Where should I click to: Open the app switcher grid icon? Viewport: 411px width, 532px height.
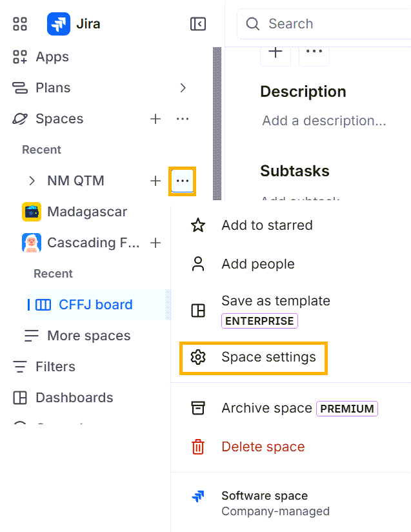click(x=20, y=24)
